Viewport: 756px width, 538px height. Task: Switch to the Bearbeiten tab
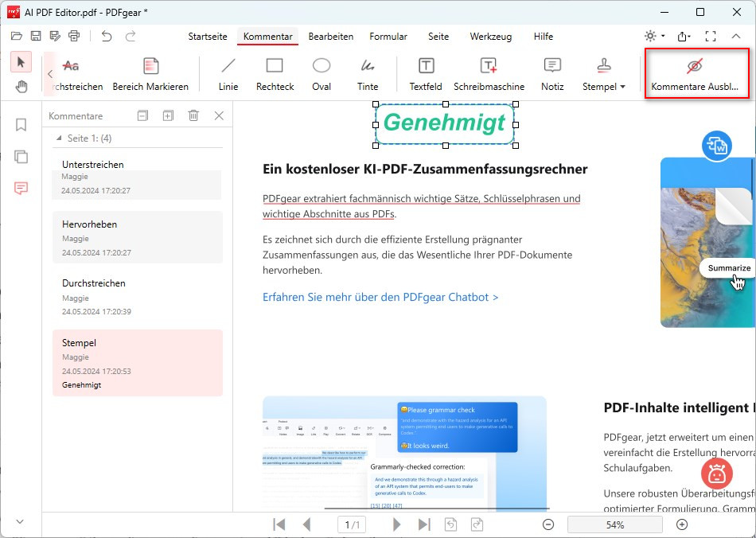[331, 37]
